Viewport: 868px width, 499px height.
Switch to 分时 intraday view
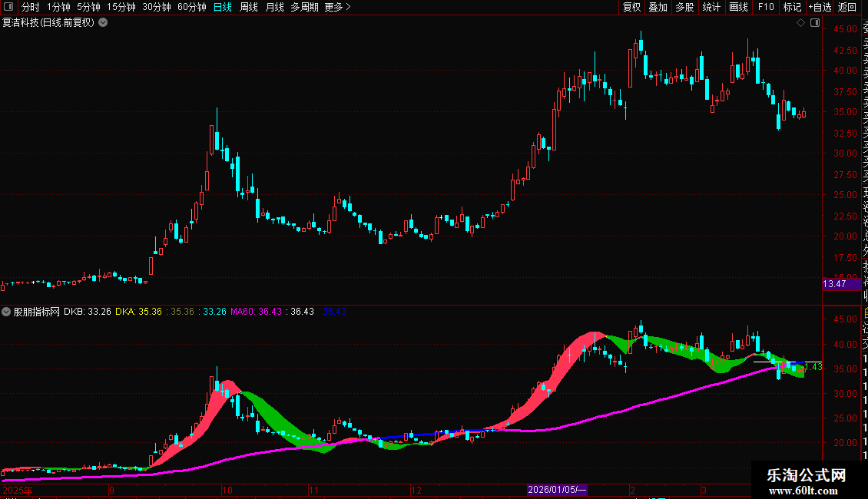31,7
